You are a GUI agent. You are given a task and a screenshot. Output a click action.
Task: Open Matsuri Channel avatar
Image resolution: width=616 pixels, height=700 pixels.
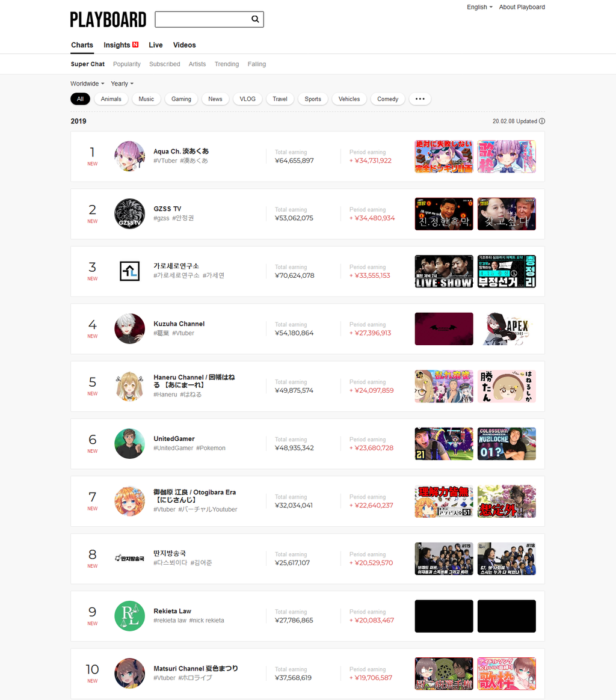(129, 674)
